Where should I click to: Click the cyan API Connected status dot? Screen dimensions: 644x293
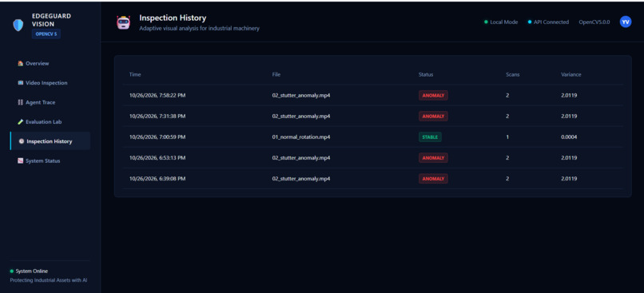click(530, 22)
